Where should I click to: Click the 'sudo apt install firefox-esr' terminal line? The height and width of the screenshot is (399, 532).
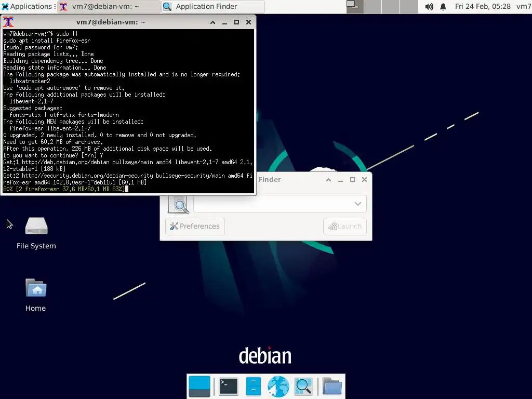(x=47, y=41)
